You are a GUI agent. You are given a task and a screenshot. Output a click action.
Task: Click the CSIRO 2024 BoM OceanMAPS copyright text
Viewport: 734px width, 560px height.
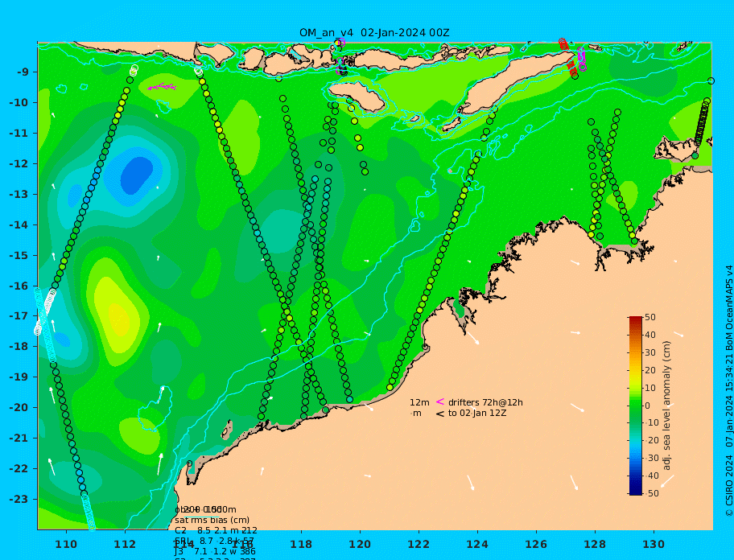point(729,391)
